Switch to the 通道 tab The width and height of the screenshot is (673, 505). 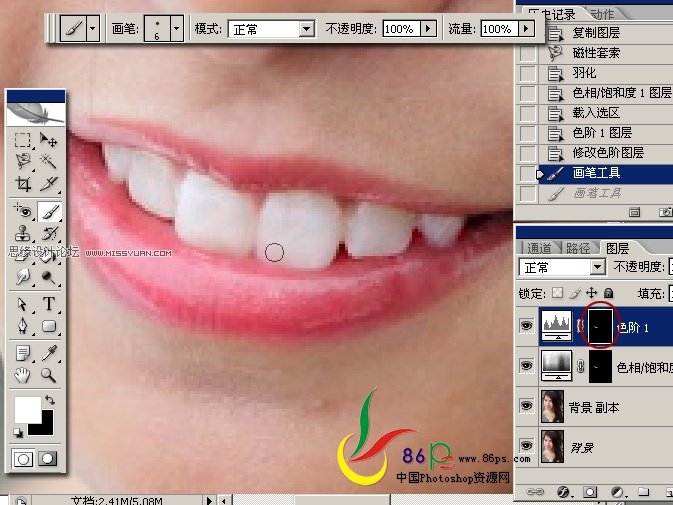click(x=539, y=248)
